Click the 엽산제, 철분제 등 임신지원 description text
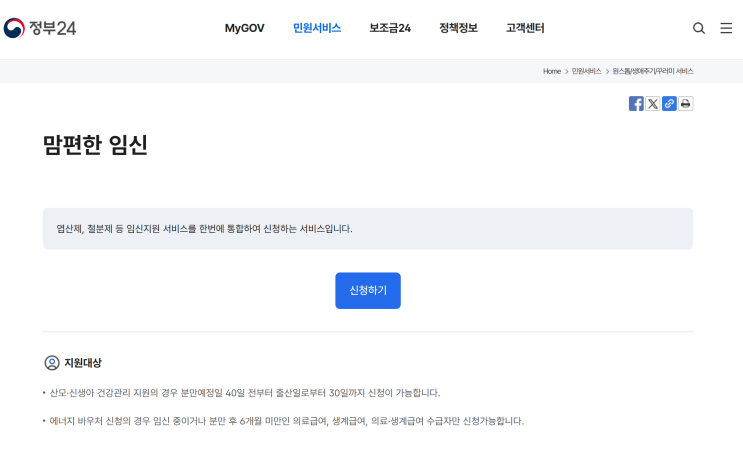 point(204,229)
